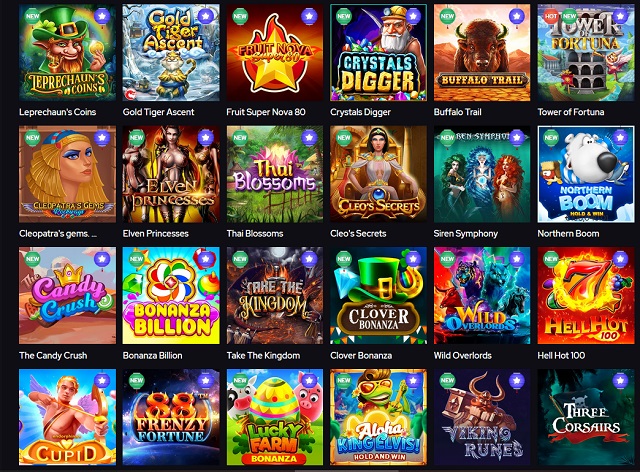Viewport: 640px width, 472px height.
Task: Click star icon on Elven Princesses
Action: (x=206, y=138)
